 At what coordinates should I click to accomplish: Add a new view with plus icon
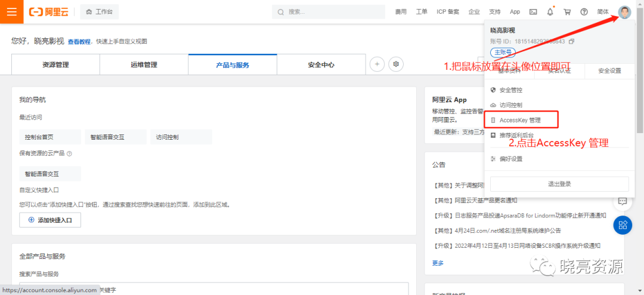pyautogui.click(x=377, y=64)
